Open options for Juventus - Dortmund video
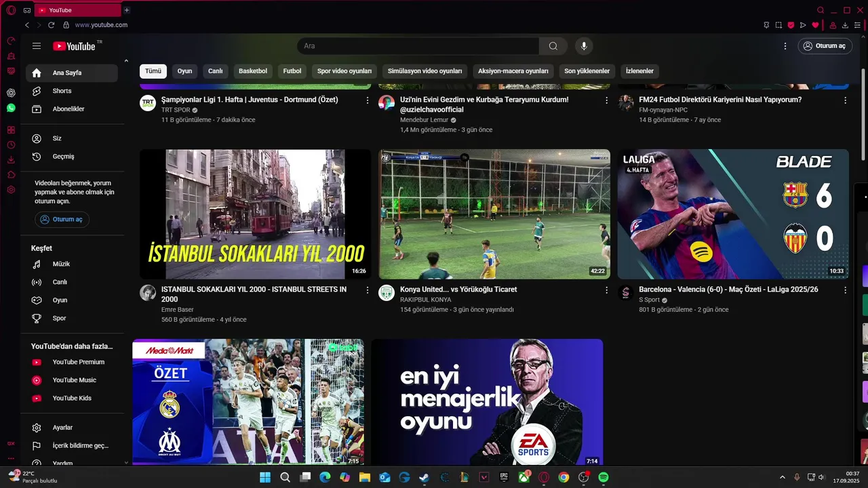The image size is (868, 488). (x=368, y=100)
